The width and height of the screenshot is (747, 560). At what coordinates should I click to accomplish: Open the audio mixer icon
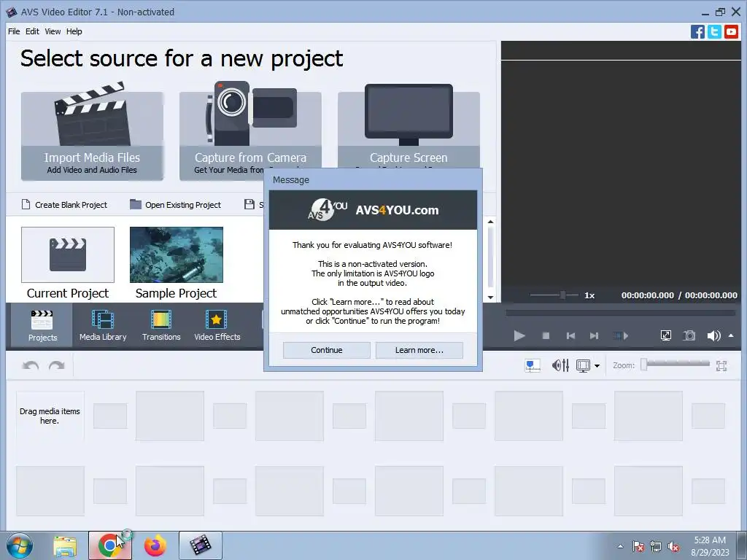click(560, 366)
